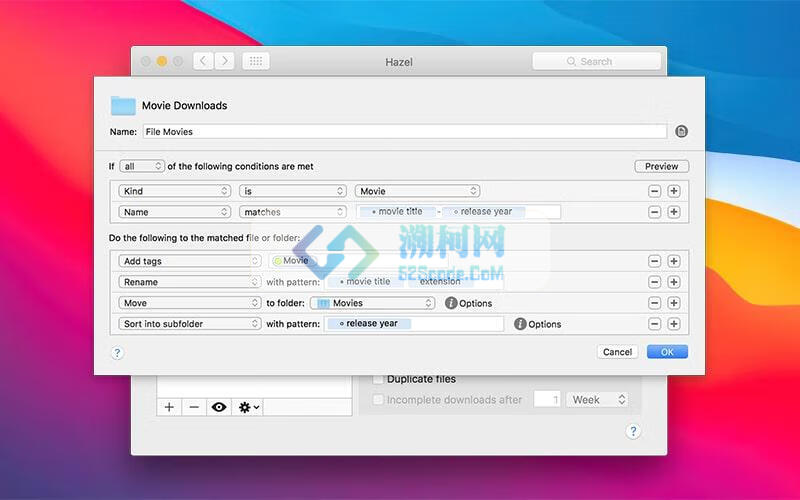This screenshot has height=500, width=800.
Task: Remove selected rule with minus button
Action: (194, 407)
